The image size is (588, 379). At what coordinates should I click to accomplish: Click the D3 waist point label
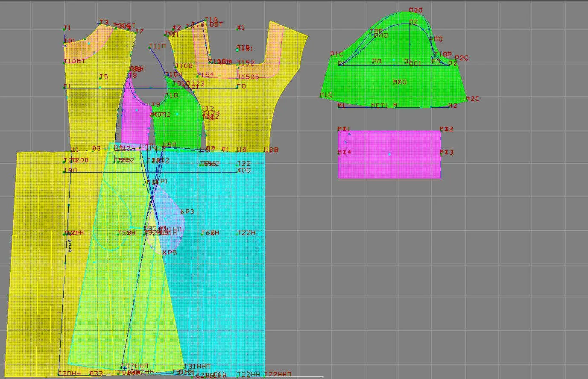[x=97, y=148]
